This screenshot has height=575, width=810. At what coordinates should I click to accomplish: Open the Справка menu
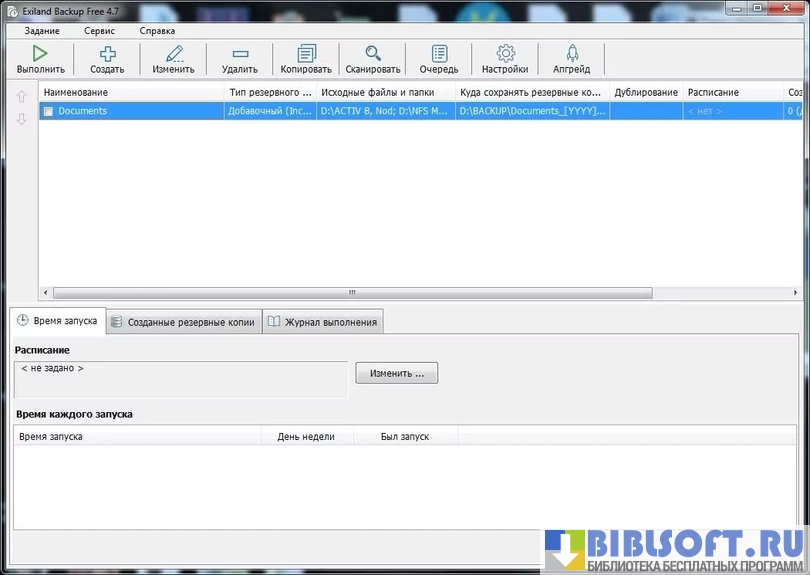tap(157, 31)
